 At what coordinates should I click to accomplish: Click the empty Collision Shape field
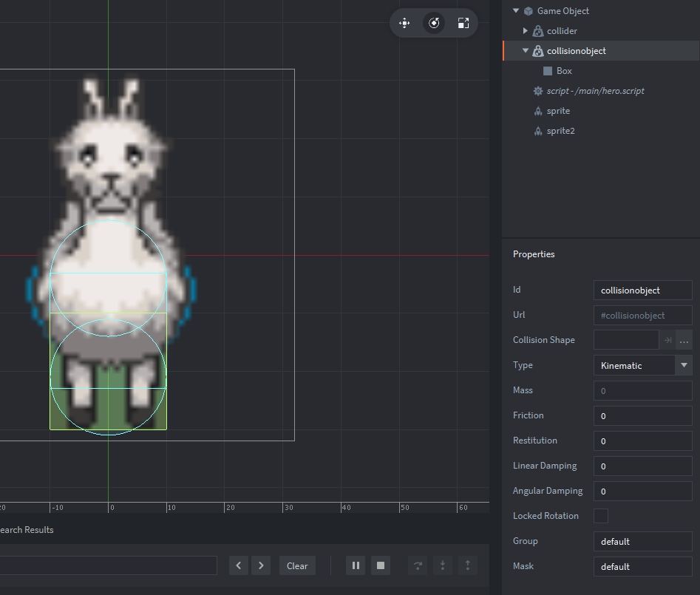tap(626, 340)
